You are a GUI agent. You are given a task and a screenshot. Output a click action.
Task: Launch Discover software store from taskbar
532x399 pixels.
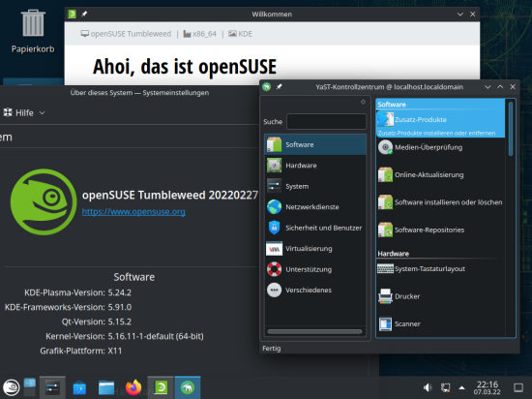click(79, 387)
